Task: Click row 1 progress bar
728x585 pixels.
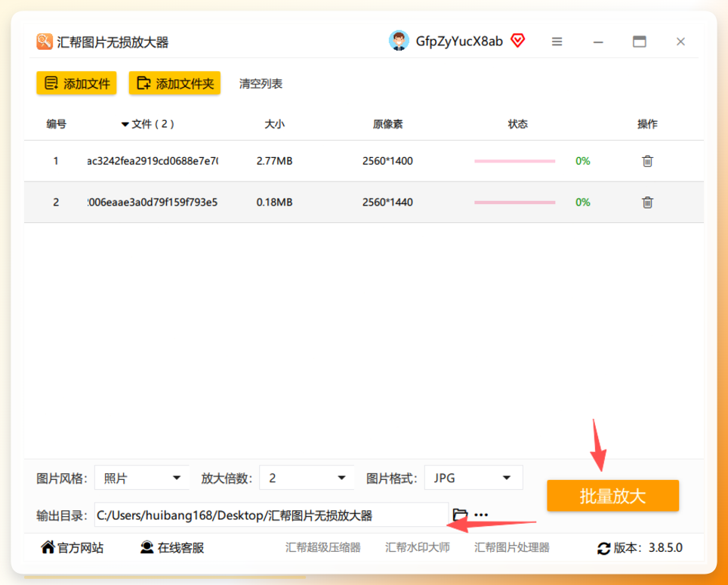Action: [x=515, y=161]
